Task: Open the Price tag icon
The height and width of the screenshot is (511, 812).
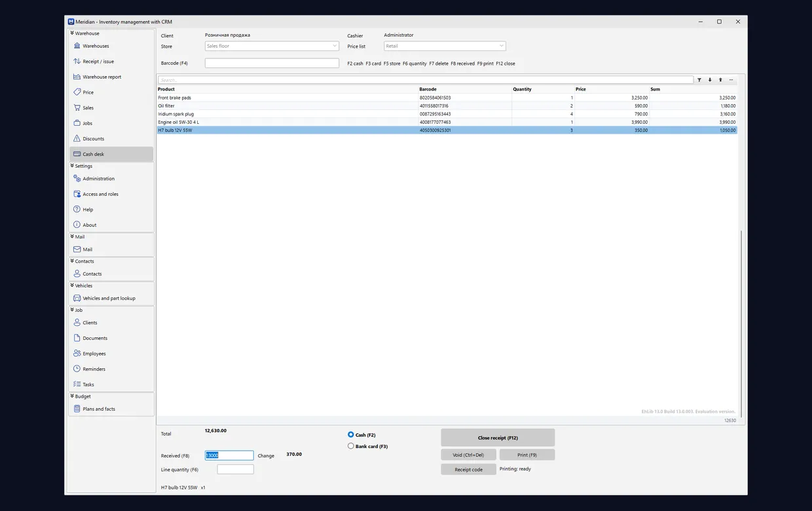Action: [x=77, y=92]
